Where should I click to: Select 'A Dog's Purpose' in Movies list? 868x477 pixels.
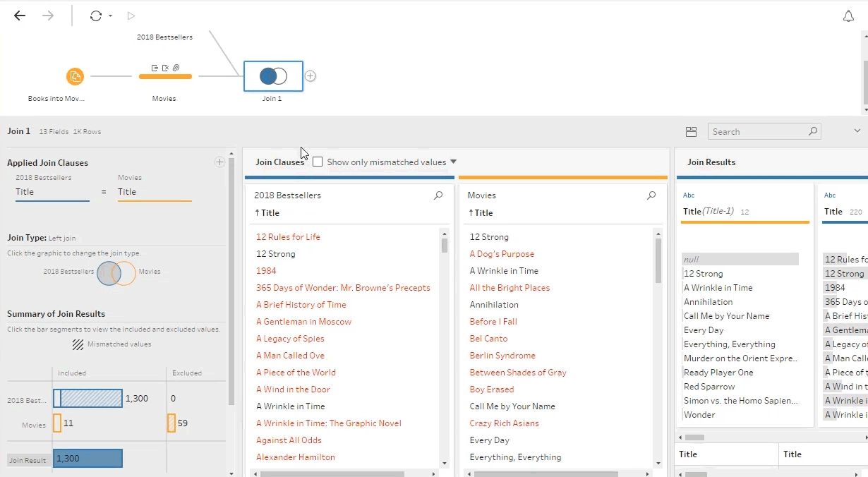502,254
